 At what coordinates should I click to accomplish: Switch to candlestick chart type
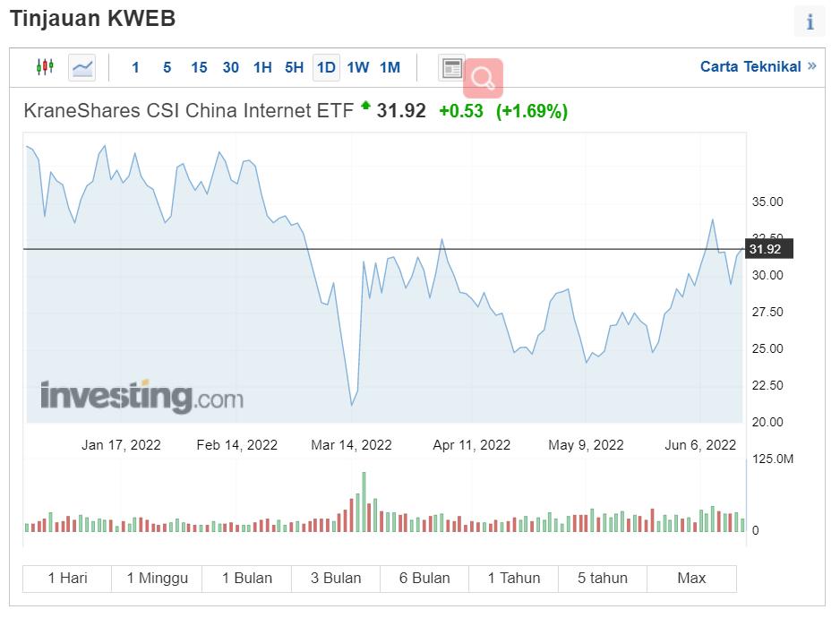[x=45, y=67]
